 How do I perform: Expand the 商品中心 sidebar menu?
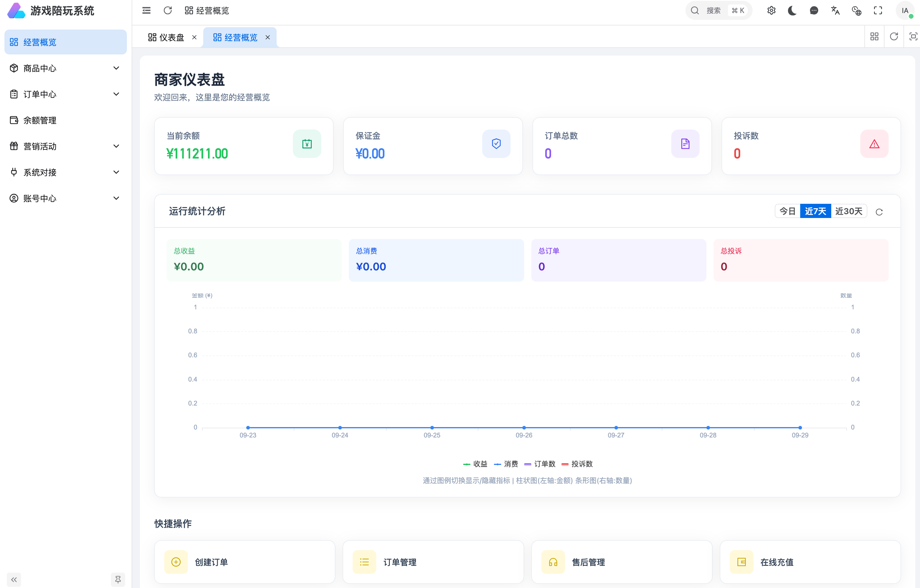pyautogui.click(x=65, y=68)
